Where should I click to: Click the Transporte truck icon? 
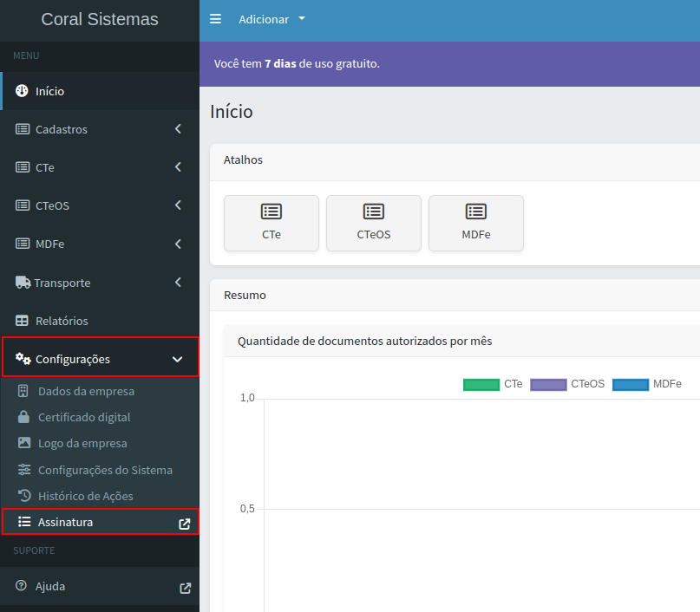(x=23, y=283)
